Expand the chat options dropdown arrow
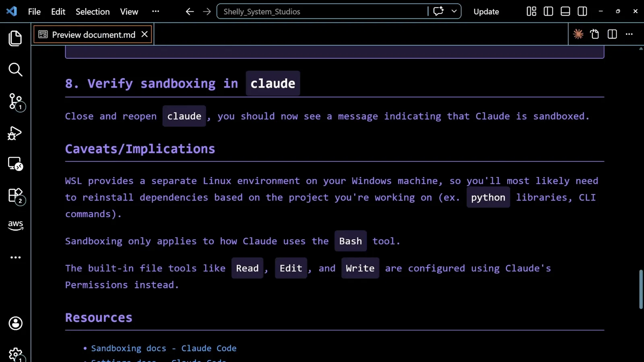 454,11
